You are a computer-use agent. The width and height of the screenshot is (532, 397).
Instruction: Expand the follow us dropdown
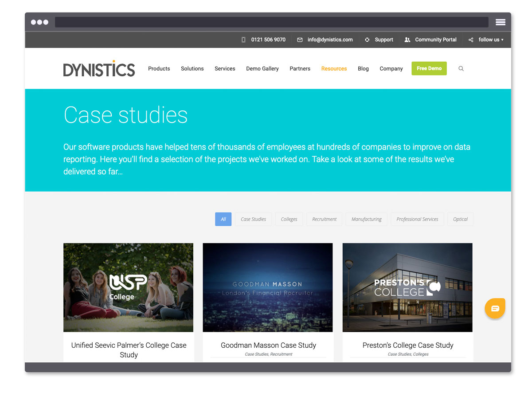(491, 40)
